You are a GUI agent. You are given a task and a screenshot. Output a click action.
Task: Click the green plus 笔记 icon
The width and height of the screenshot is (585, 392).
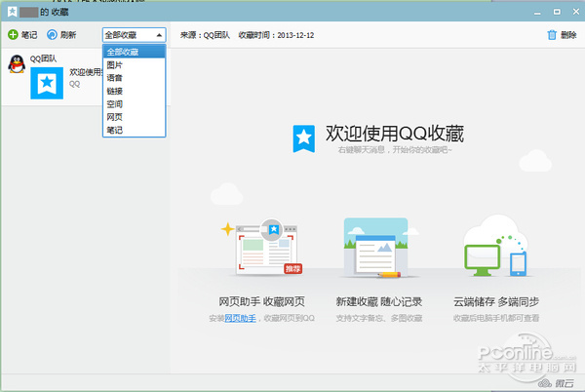(x=13, y=35)
